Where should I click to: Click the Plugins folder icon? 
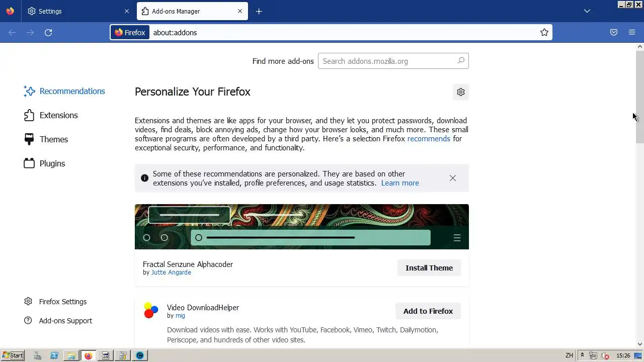(x=29, y=163)
